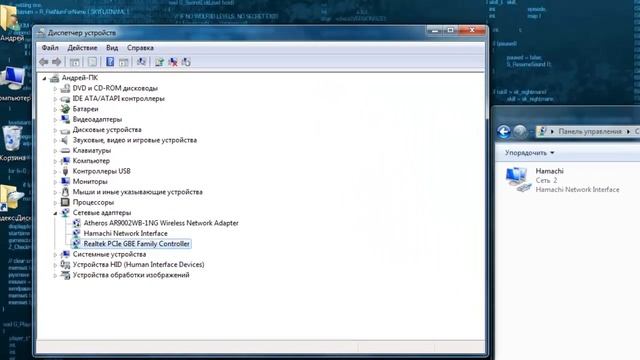
Task: Click the breadcrumb arrow after Панель управления
Action: coord(628,131)
